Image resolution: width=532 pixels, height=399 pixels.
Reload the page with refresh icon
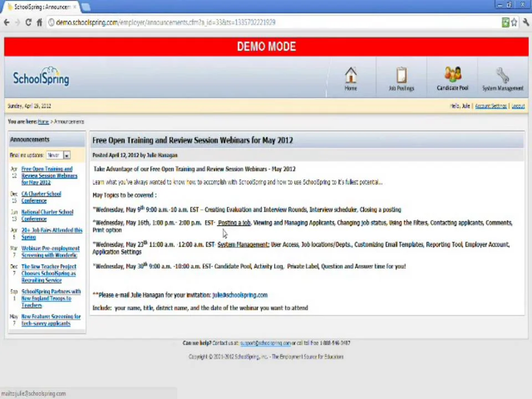click(28, 22)
